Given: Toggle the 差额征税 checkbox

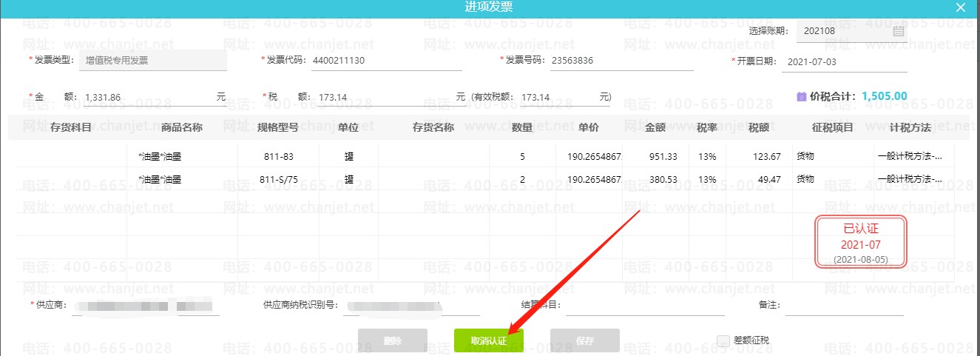Looking at the screenshot, I should pos(723,341).
